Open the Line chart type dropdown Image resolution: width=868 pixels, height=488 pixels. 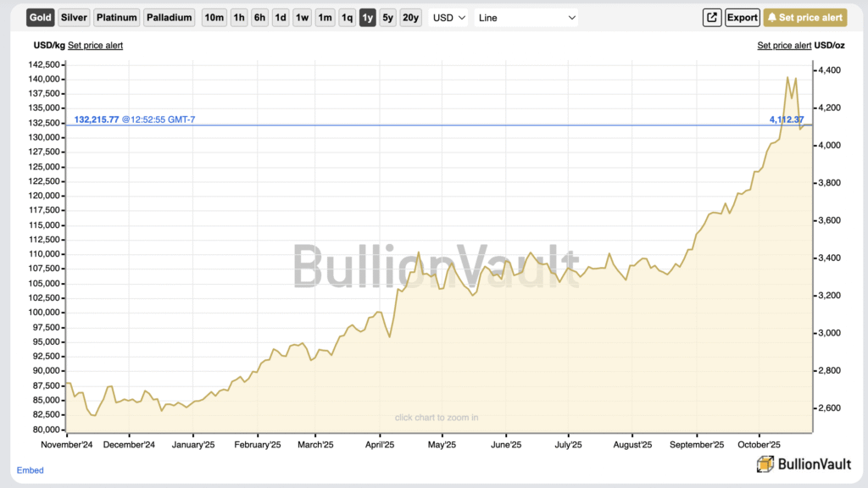click(x=526, y=17)
